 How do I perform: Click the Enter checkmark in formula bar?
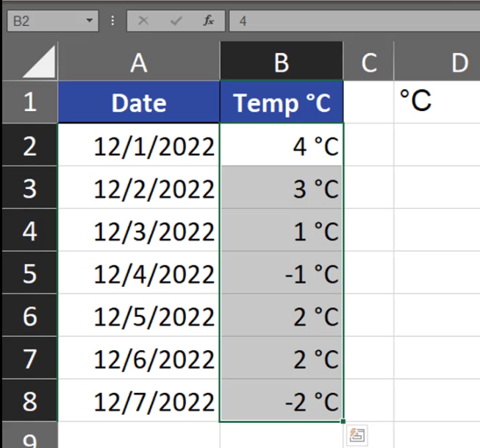176,21
